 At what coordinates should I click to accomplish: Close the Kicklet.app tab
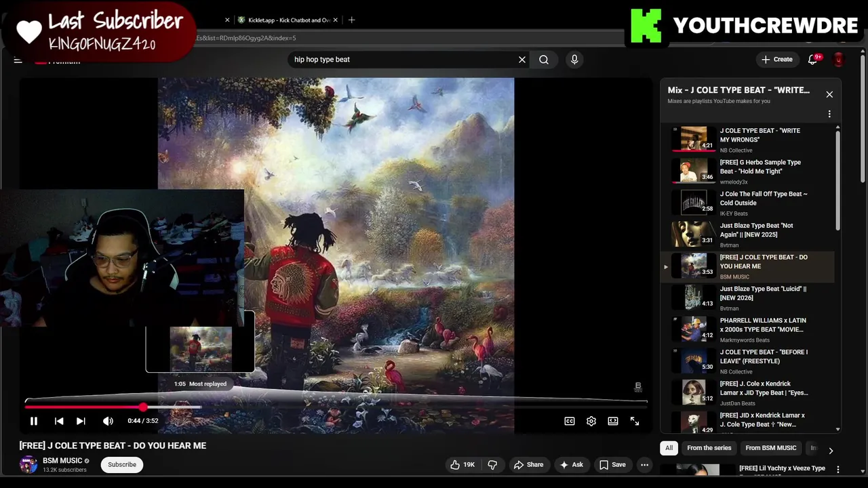[336, 20]
